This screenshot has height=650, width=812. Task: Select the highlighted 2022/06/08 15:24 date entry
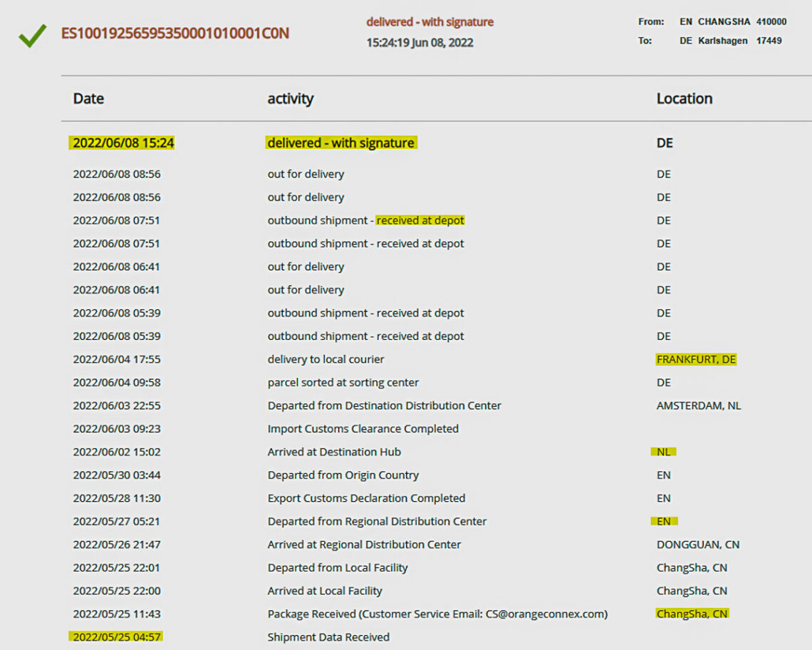point(123,143)
